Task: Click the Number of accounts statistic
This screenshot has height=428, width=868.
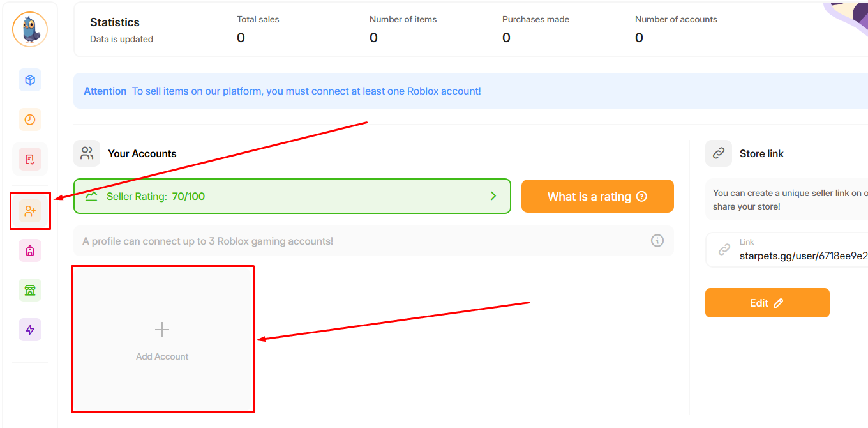Action: (x=675, y=29)
